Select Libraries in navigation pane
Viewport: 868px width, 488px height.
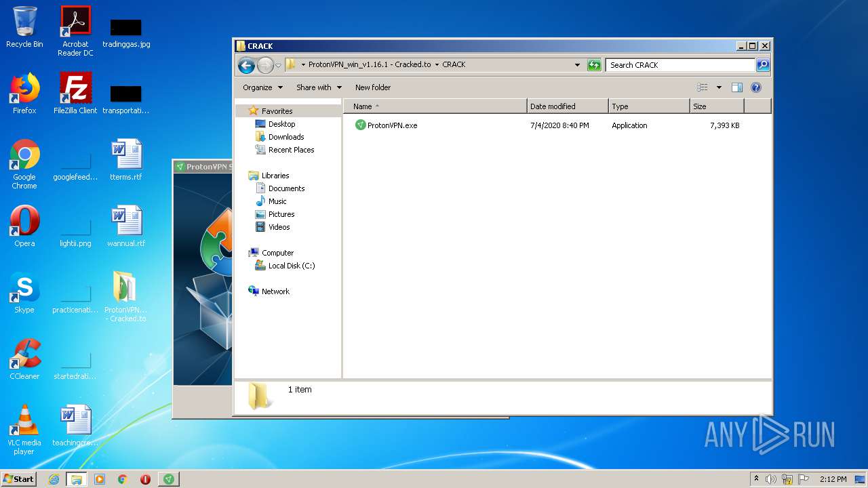pyautogui.click(x=275, y=176)
